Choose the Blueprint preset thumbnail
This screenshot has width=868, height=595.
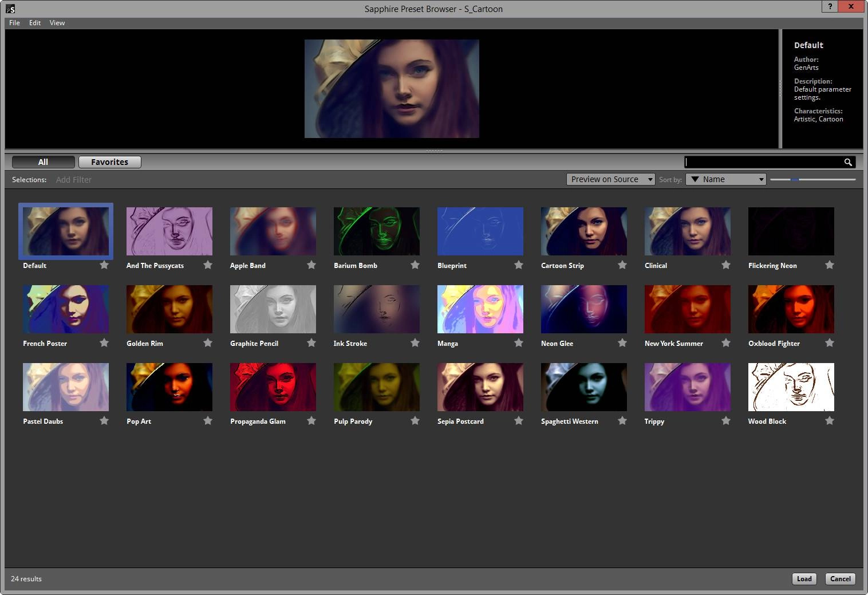click(x=480, y=231)
